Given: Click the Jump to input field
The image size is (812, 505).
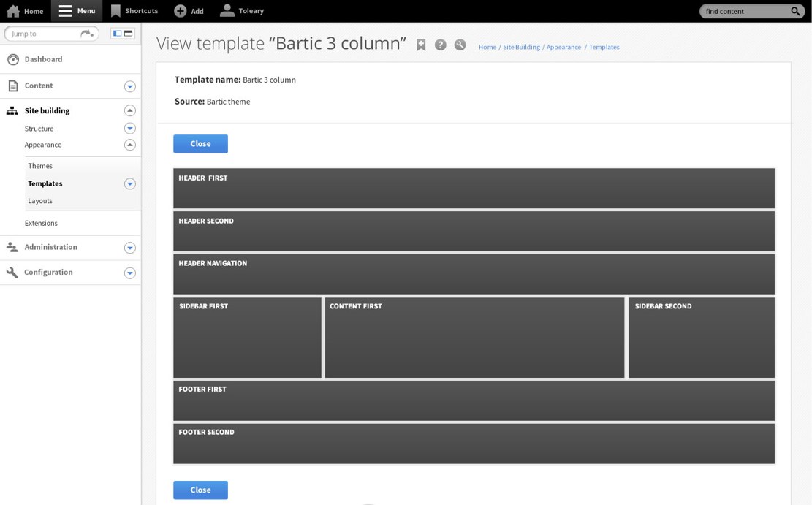Looking at the screenshot, I should (x=44, y=34).
